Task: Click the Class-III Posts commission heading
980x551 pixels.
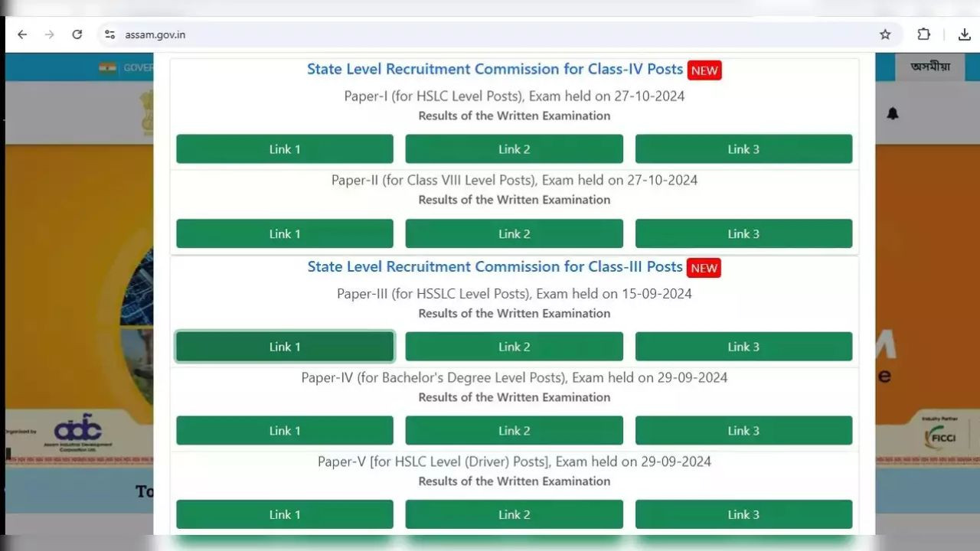Action: pos(495,267)
